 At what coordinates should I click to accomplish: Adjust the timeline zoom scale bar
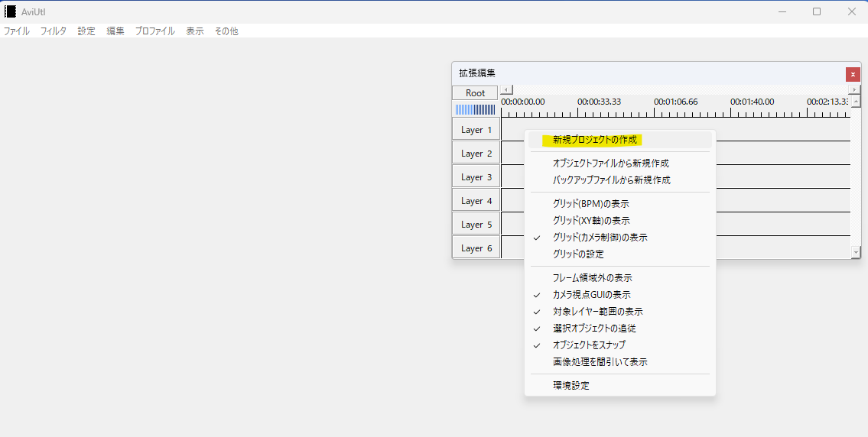click(475, 109)
